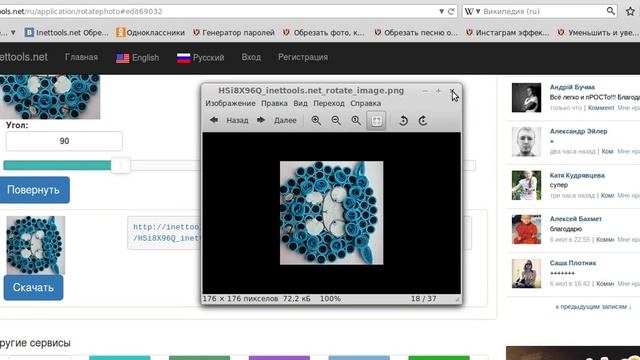Viewport: 640px width, 360px height.
Task: Rotate image clockwise in viewer toolbar
Action: click(x=423, y=120)
